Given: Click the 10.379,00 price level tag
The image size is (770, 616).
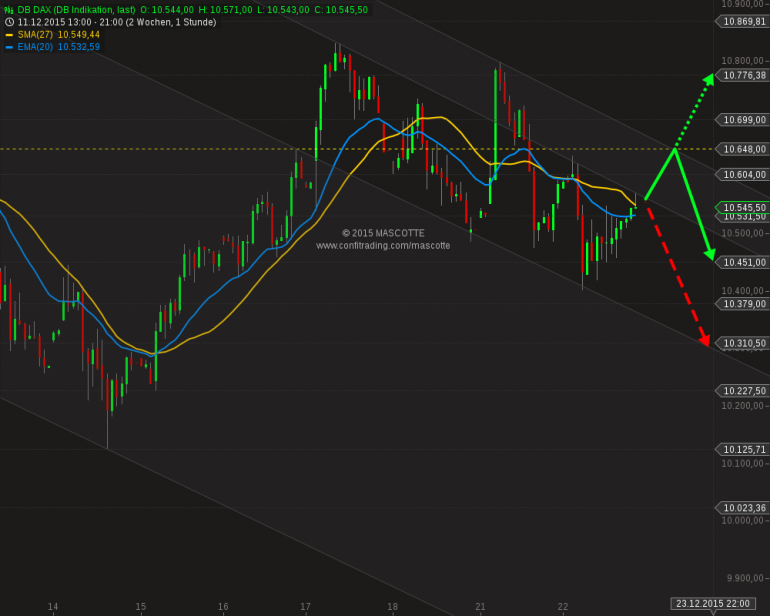Looking at the screenshot, I should click(x=742, y=304).
